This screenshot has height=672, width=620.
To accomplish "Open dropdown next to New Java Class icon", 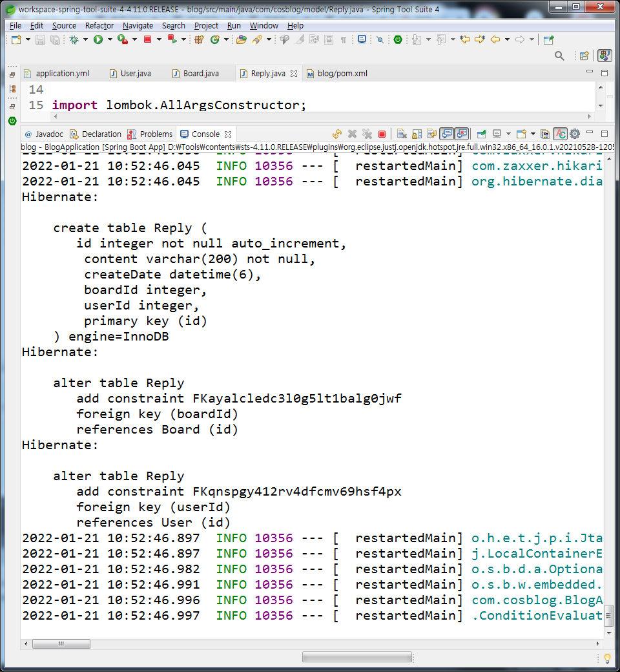I will [x=226, y=40].
